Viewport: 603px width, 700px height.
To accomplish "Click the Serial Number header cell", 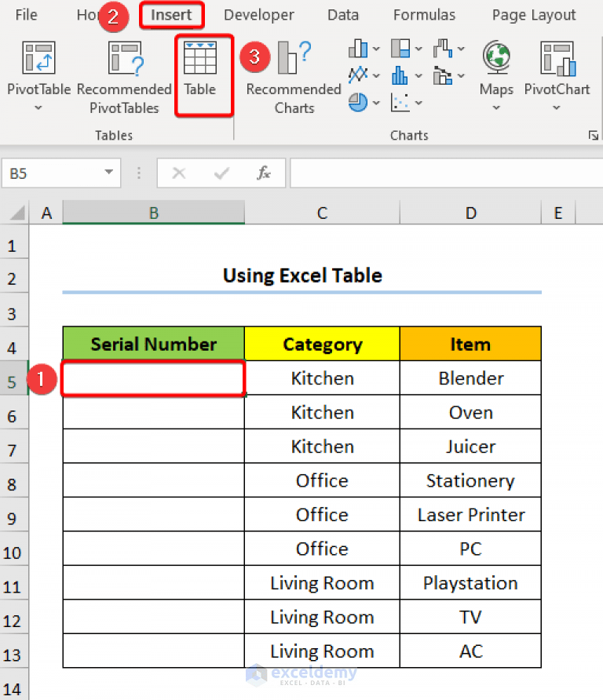I will tap(154, 344).
